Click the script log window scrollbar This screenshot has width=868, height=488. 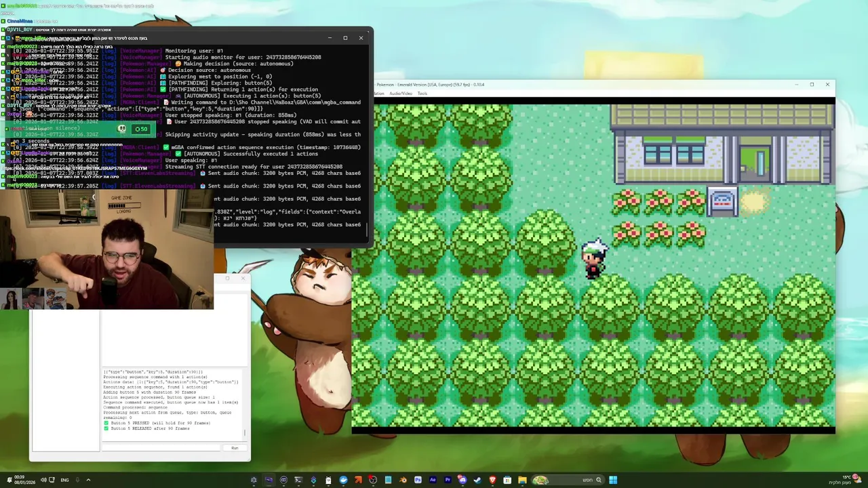coord(245,434)
